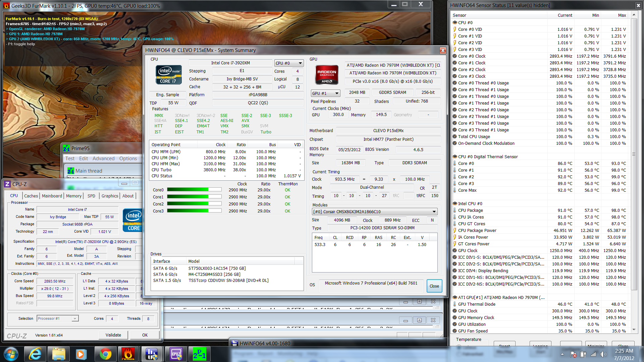This screenshot has width=644, height=362.
Task: Click the Multiplier field in CPU-Z
Action: click(55, 289)
